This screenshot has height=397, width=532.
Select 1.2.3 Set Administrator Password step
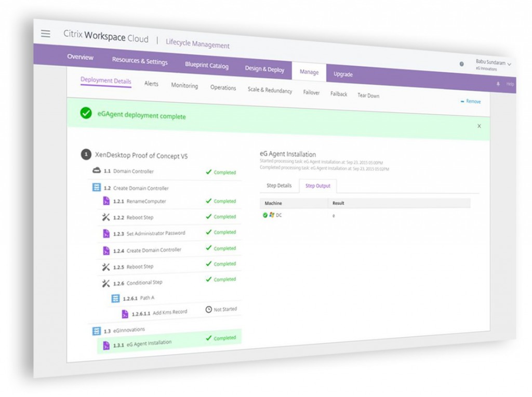149,233
